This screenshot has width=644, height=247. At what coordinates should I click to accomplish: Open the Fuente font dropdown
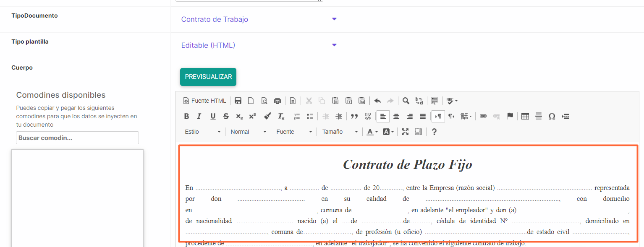294,132
